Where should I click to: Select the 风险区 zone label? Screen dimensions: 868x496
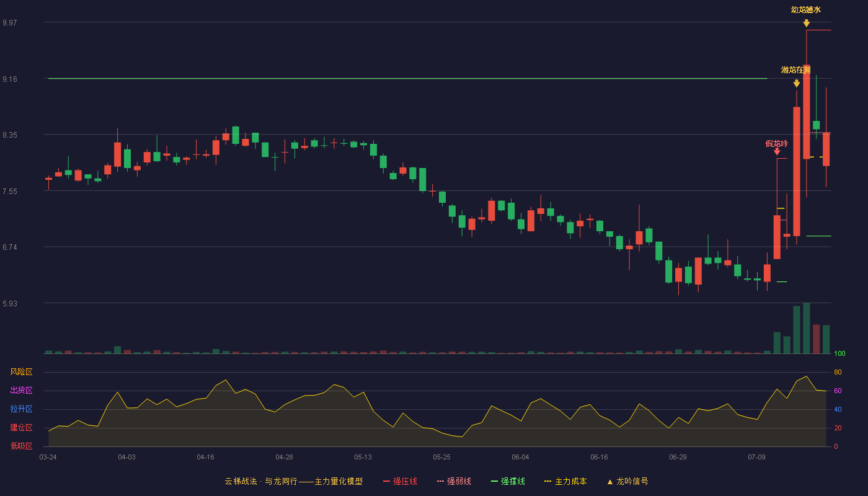pos(22,372)
